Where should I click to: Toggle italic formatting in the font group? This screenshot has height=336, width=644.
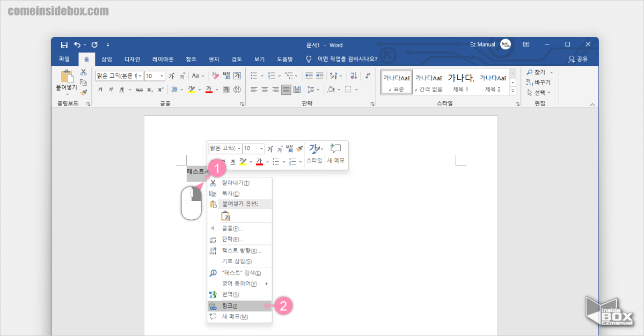point(111,89)
